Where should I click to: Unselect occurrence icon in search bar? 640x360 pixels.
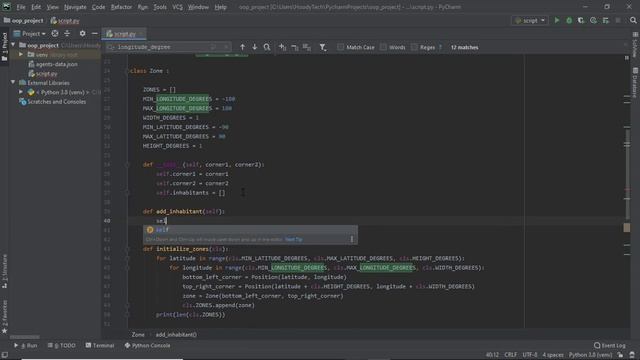295,47
